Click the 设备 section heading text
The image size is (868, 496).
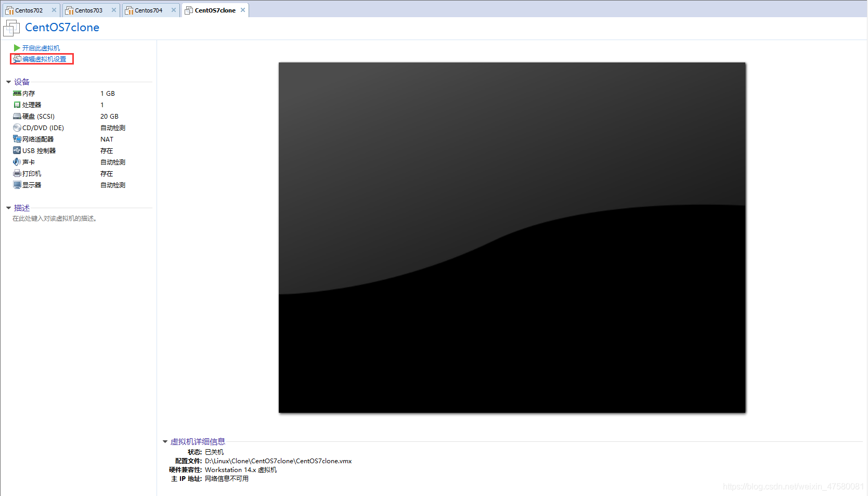tap(22, 82)
